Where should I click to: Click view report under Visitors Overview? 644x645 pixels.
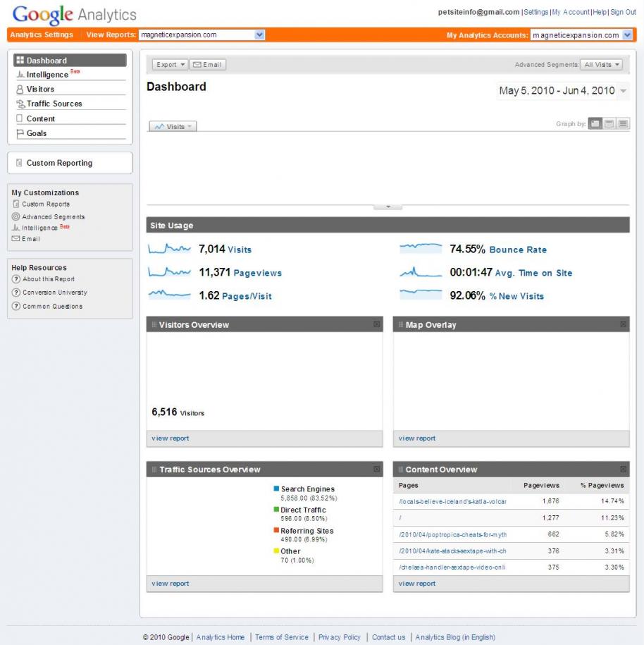[x=171, y=438]
